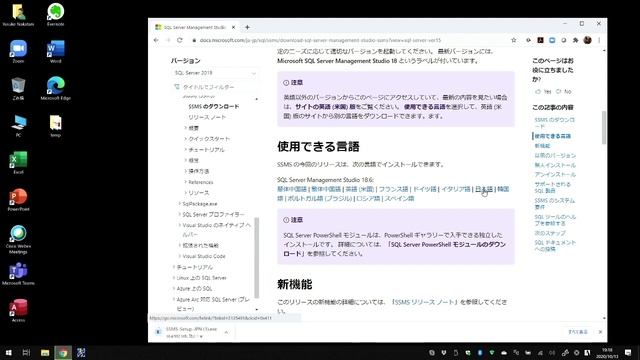
Task: Expand the 操作方法 tree node
Action: pyautogui.click(x=185, y=171)
